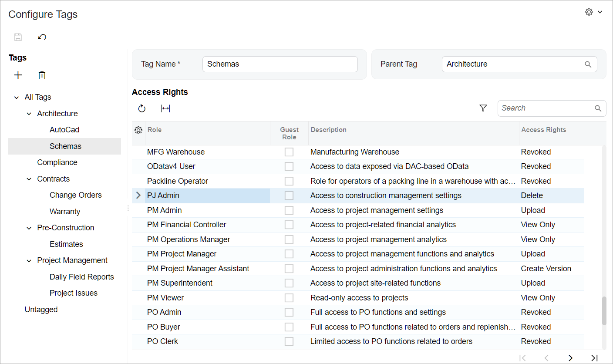Viewport: 613px width, 364px height.
Task: Sort by the Access Rights column header
Action: (543, 130)
